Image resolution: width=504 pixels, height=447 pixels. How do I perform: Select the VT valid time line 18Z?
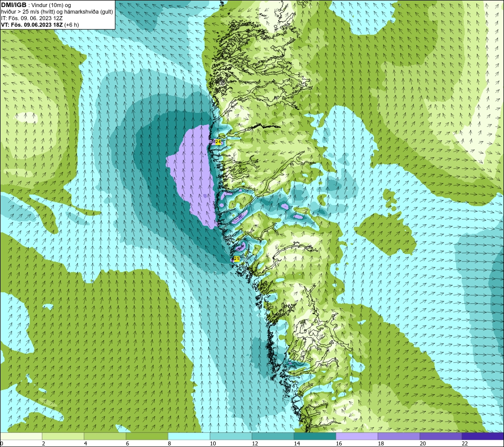(40, 25)
